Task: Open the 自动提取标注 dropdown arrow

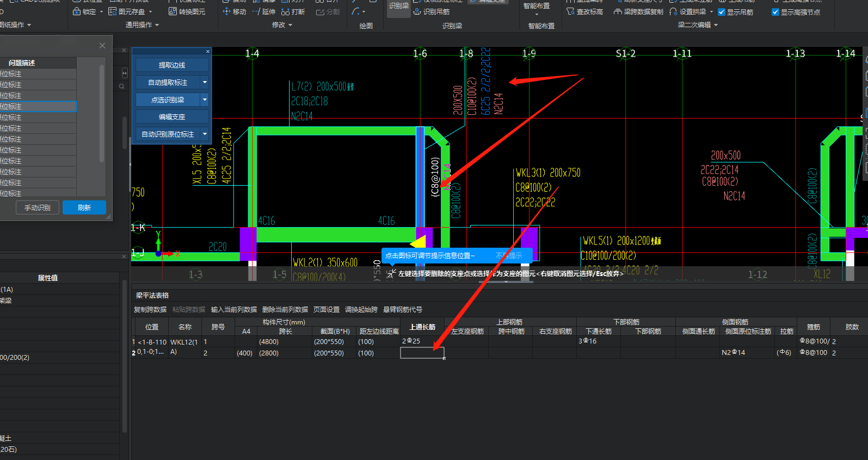Action: click(x=205, y=82)
